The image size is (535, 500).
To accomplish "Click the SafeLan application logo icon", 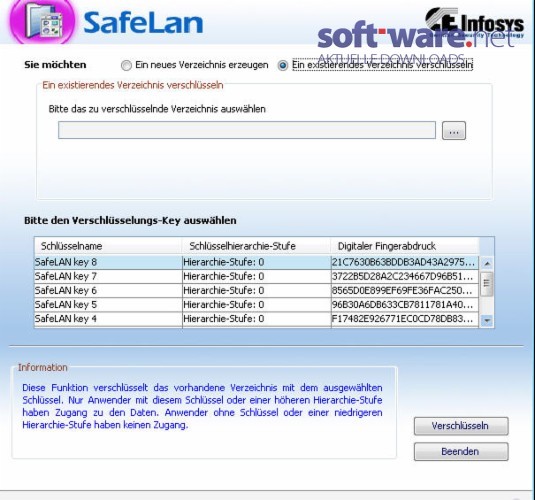I will coord(42,22).
